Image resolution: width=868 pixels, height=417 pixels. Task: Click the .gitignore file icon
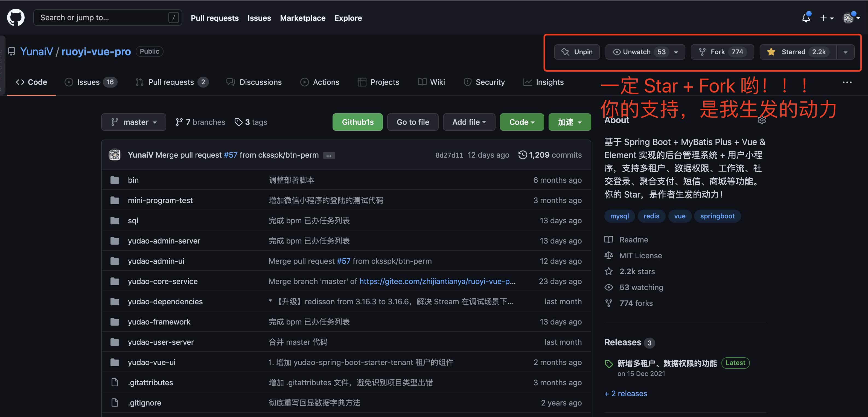pos(115,402)
